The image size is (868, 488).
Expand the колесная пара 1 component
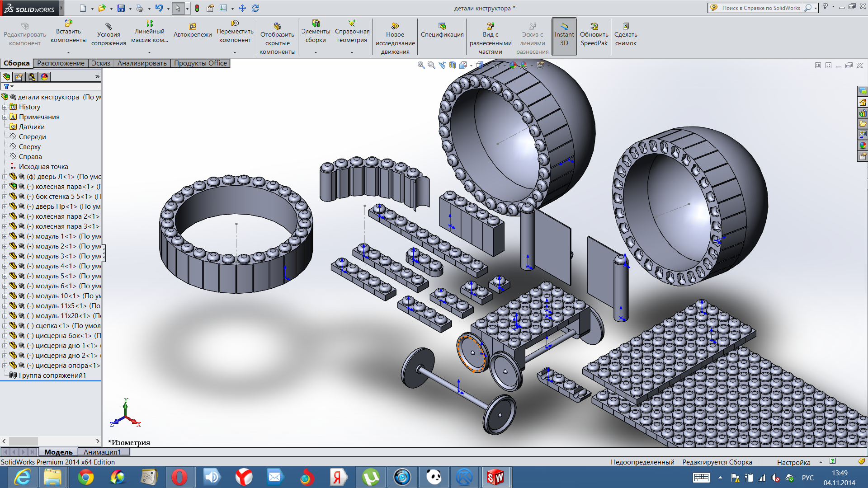[x=5, y=187]
